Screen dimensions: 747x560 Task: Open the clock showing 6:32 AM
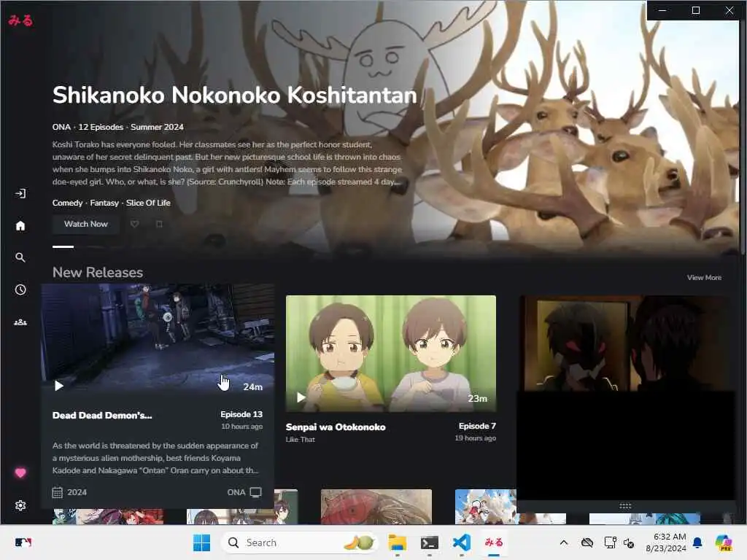click(666, 542)
